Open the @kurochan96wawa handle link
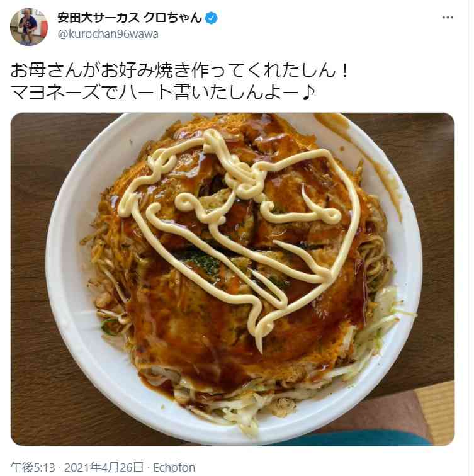 click(108, 34)
